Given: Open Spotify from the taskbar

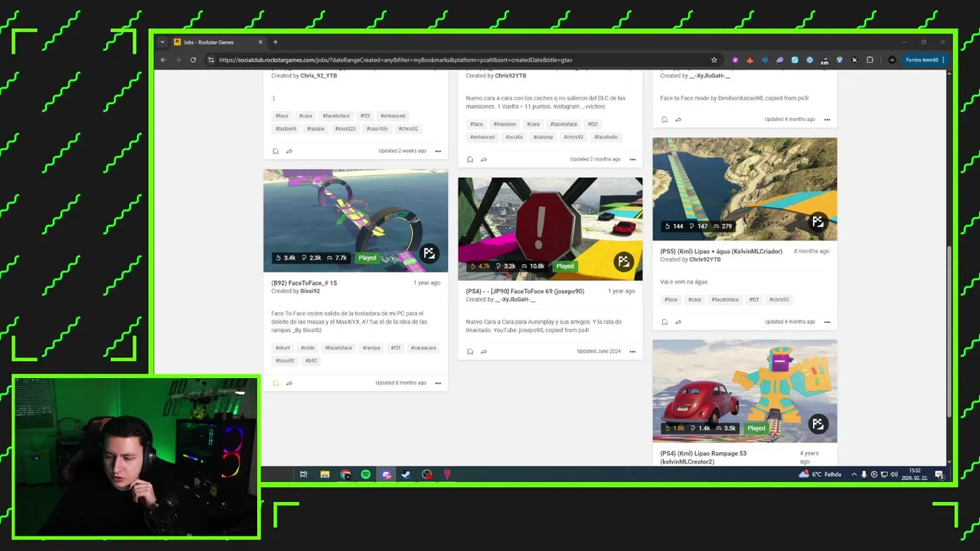Looking at the screenshot, I should (366, 474).
